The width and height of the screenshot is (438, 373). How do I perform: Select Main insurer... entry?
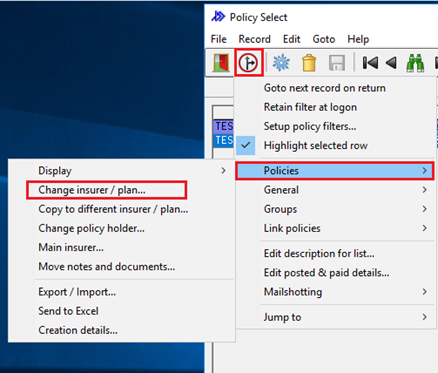pos(122,247)
